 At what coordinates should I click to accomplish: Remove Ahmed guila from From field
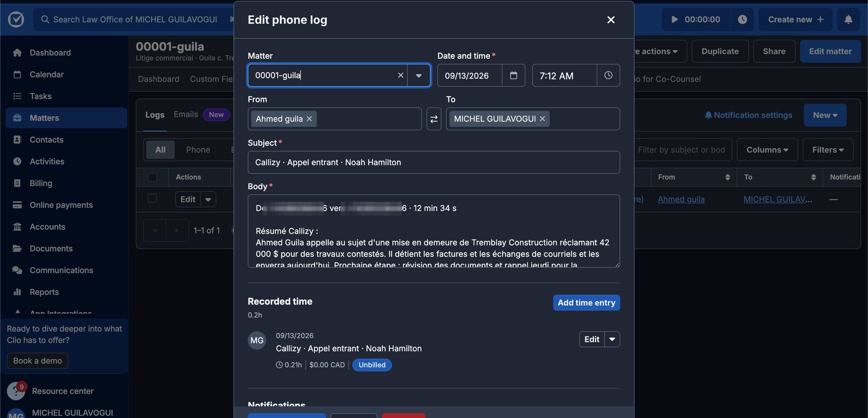coord(309,119)
